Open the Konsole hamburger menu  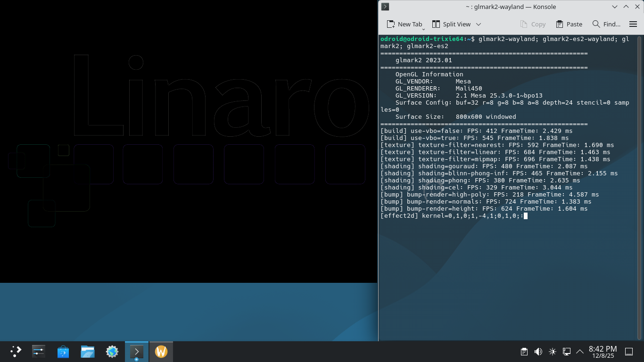tap(633, 24)
